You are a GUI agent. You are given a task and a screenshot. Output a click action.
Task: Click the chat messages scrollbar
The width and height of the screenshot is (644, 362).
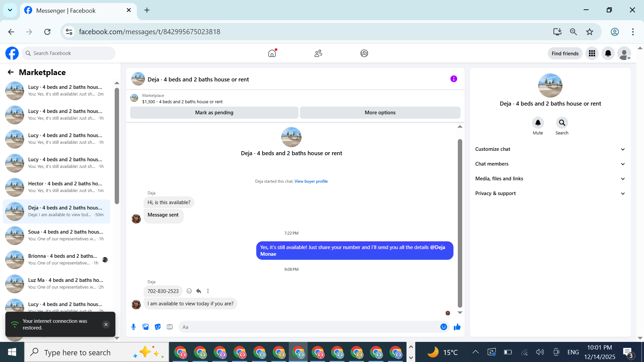click(x=460, y=223)
